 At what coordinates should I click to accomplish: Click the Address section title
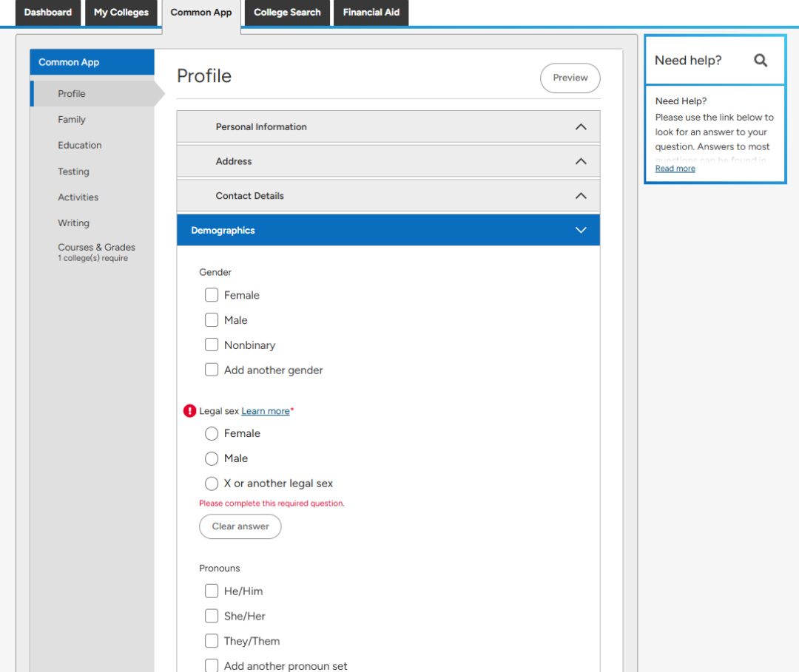234,161
